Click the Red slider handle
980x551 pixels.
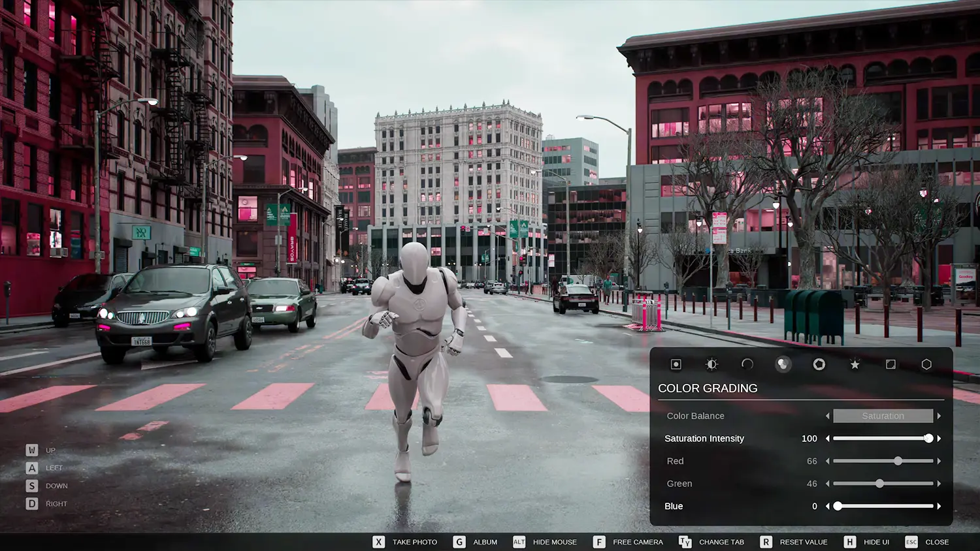click(x=898, y=461)
